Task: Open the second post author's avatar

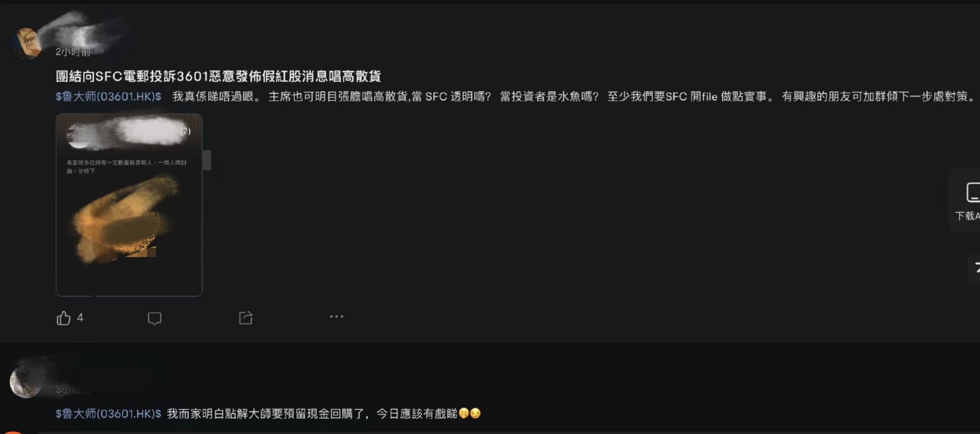Action: (26, 381)
